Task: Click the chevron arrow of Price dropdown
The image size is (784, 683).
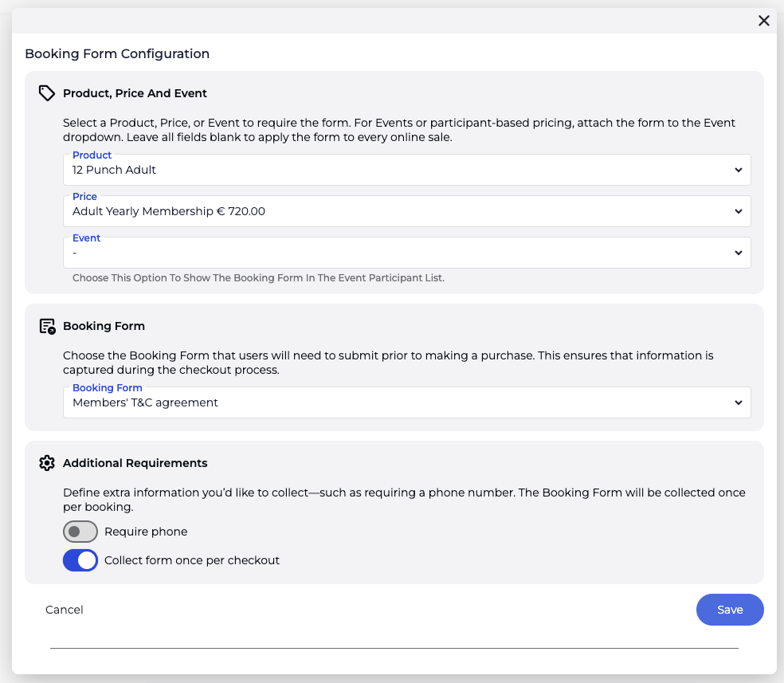Action: click(x=739, y=211)
